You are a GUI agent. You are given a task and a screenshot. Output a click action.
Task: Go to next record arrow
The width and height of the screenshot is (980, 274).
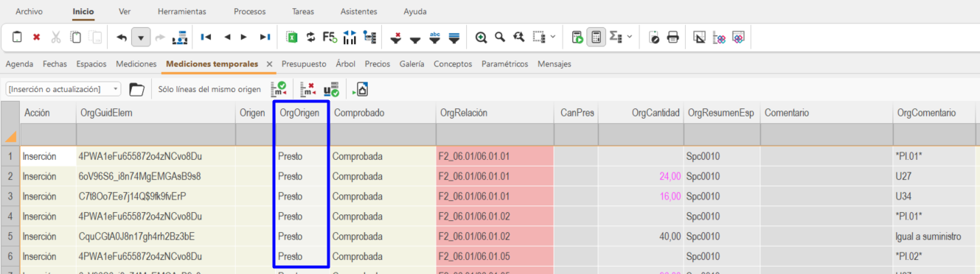coord(244,37)
